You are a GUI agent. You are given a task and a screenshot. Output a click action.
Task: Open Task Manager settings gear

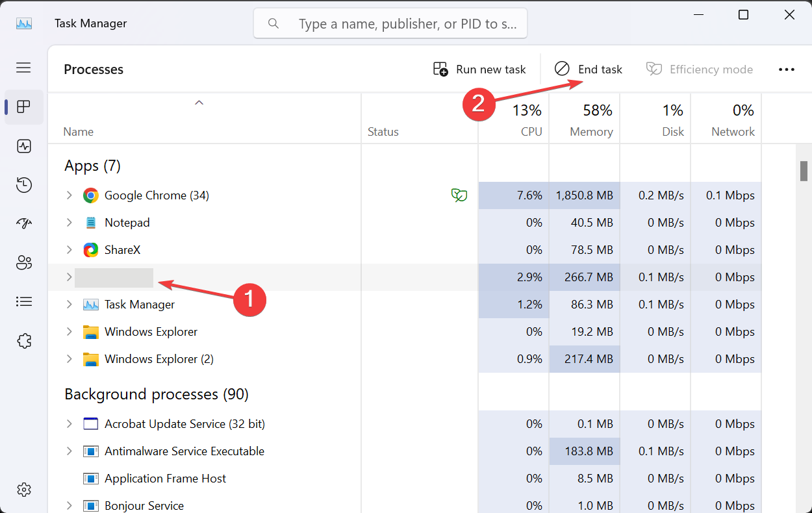click(x=24, y=489)
